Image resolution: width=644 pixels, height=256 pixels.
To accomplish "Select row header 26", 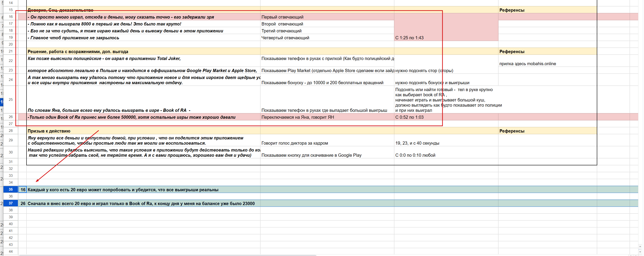I will [11, 117].
